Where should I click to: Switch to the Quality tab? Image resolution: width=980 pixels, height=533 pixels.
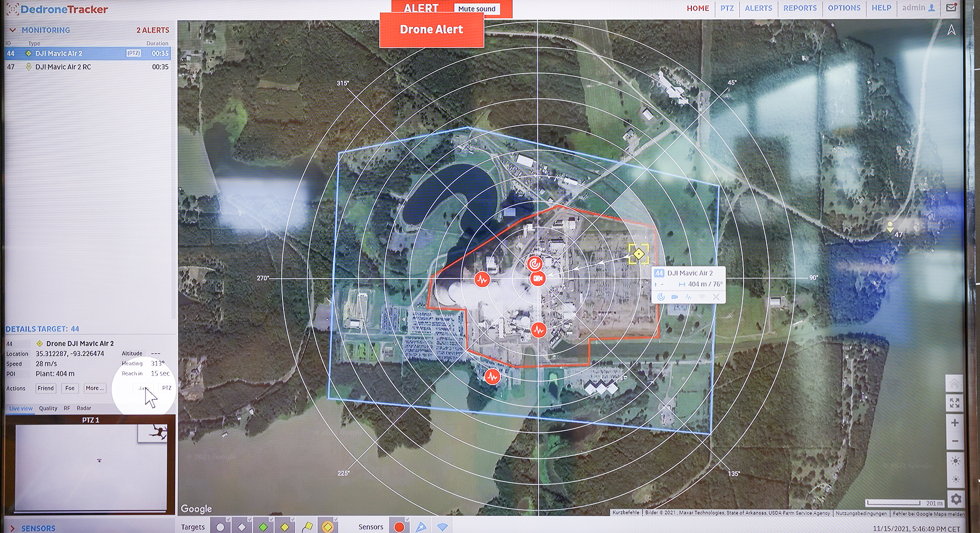click(48, 408)
